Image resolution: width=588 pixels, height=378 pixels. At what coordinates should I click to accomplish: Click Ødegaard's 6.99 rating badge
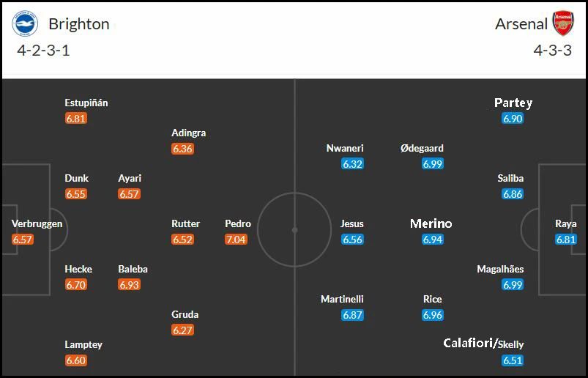(x=432, y=164)
